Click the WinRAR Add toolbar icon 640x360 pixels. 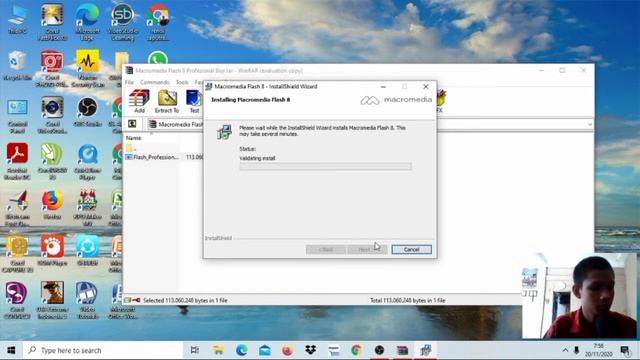[139, 102]
